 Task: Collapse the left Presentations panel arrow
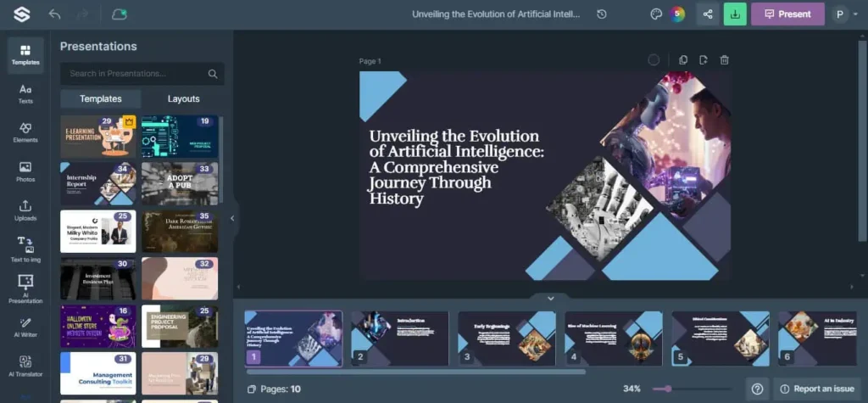point(232,218)
